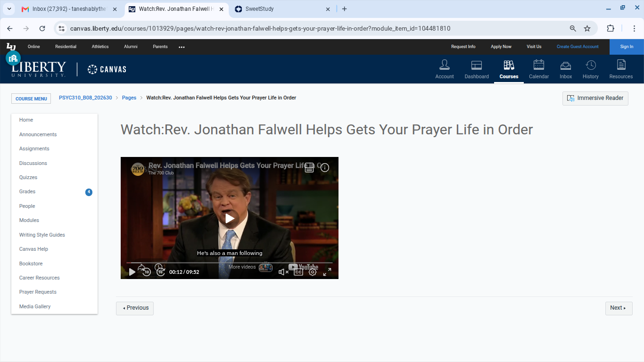Screen dimensions: 644x362
Task: Open Canvas Help link
Action: [33, 249]
